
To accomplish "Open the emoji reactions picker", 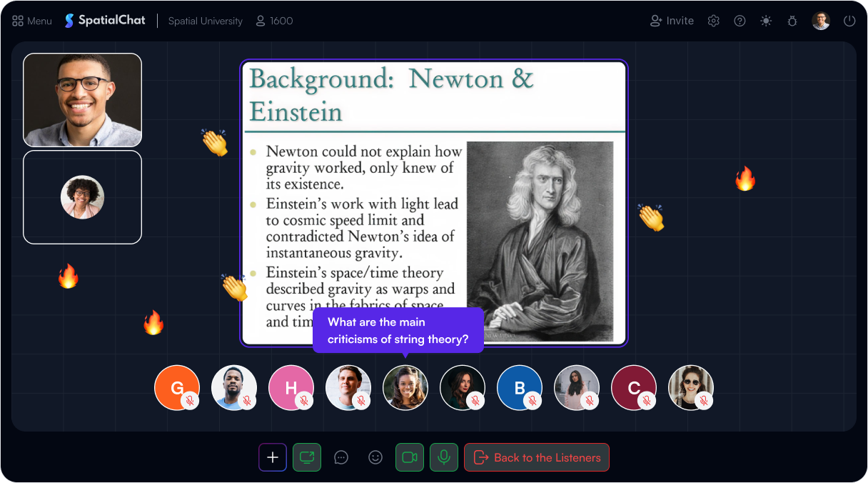I will pyautogui.click(x=375, y=457).
